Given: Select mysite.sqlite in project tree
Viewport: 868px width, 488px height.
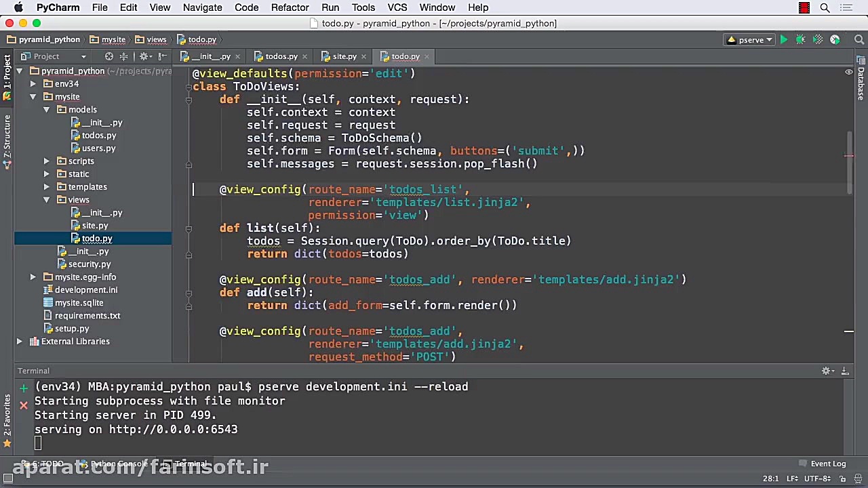Looking at the screenshot, I should click(79, 303).
